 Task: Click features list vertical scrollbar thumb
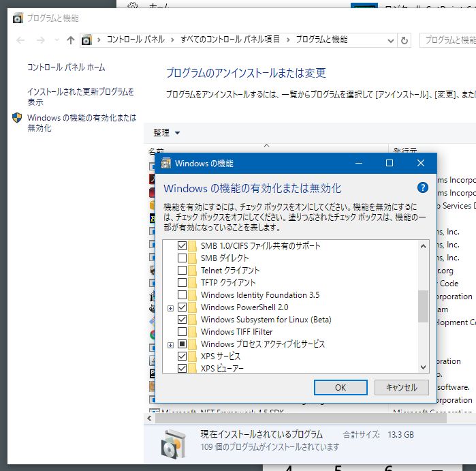(x=423, y=306)
